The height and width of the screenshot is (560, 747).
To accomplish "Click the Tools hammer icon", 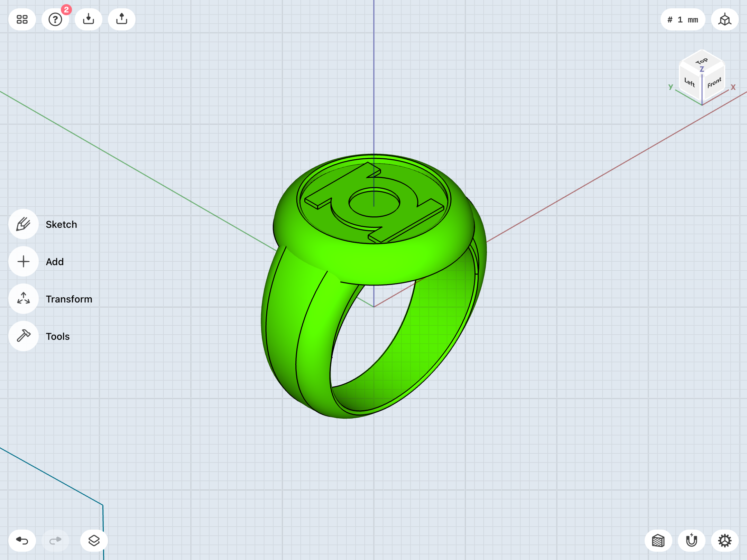I will (x=24, y=336).
